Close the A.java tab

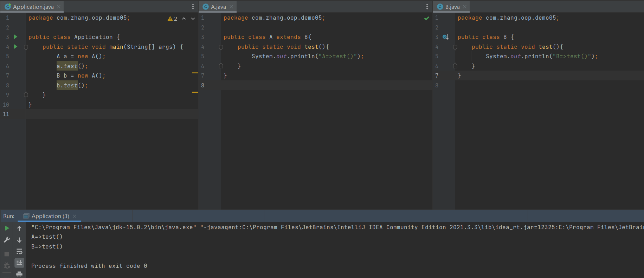tap(231, 7)
